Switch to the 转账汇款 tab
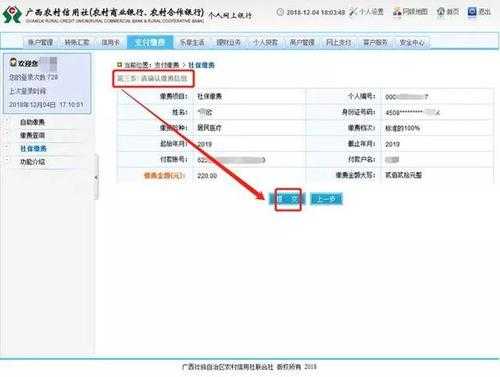 [x=77, y=42]
